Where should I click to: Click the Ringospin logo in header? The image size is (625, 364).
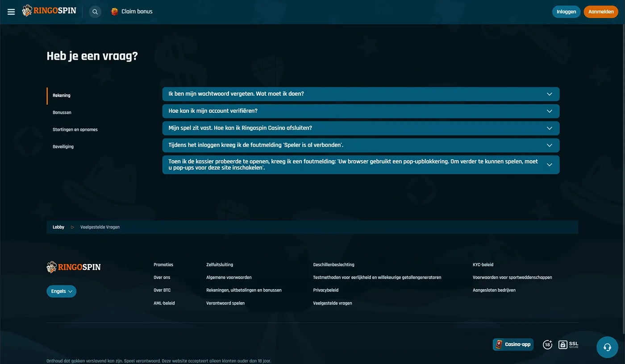[49, 11]
